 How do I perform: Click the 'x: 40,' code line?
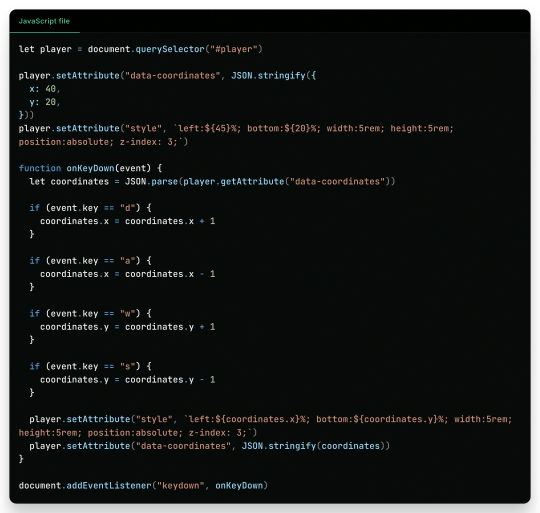pyautogui.click(x=45, y=89)
